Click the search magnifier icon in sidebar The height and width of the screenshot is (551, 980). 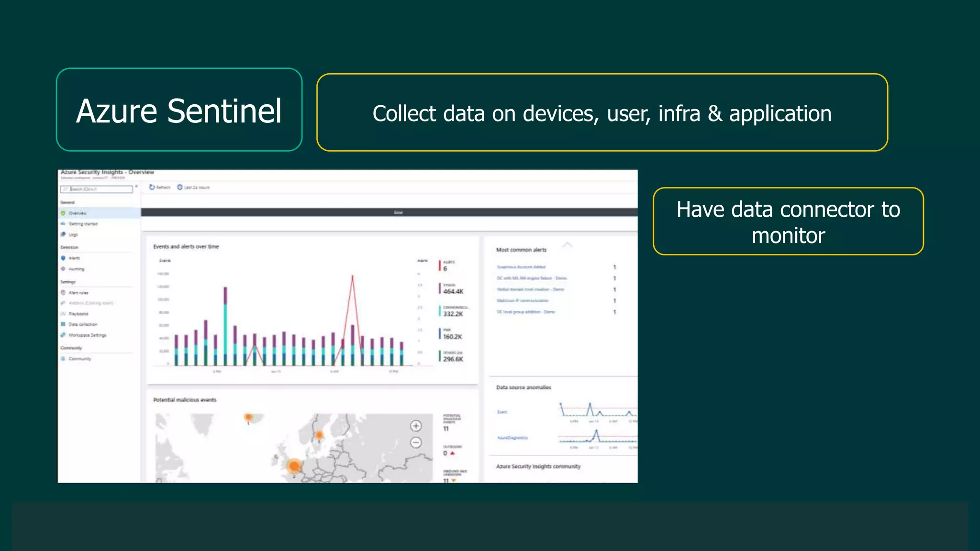(x=66, y=189)
